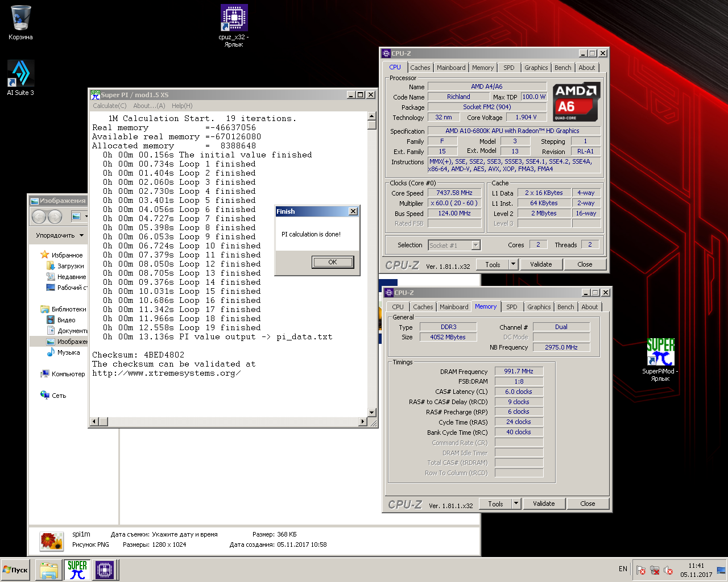Open the Видео library

61,320
